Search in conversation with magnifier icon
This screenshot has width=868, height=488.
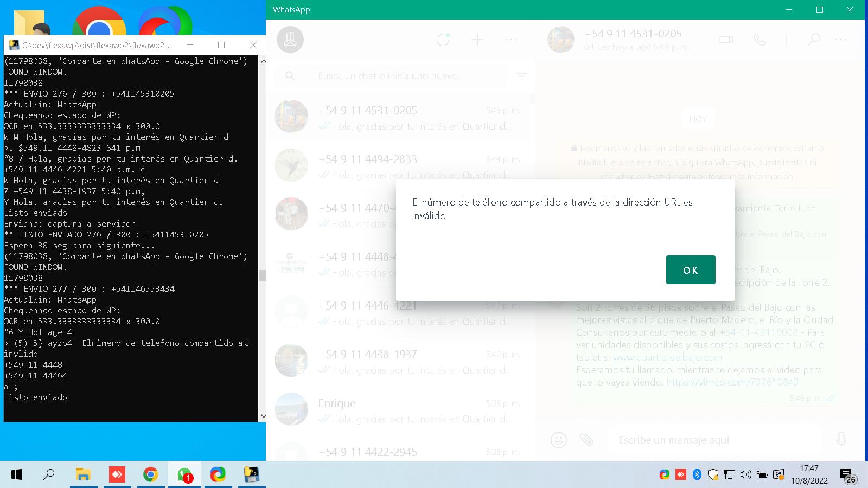coord(813,40)
